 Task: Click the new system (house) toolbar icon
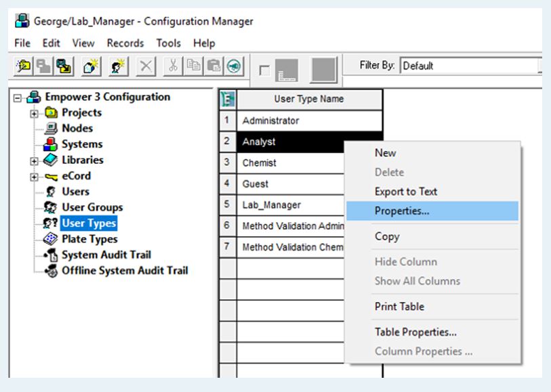(x=91, y=66)
